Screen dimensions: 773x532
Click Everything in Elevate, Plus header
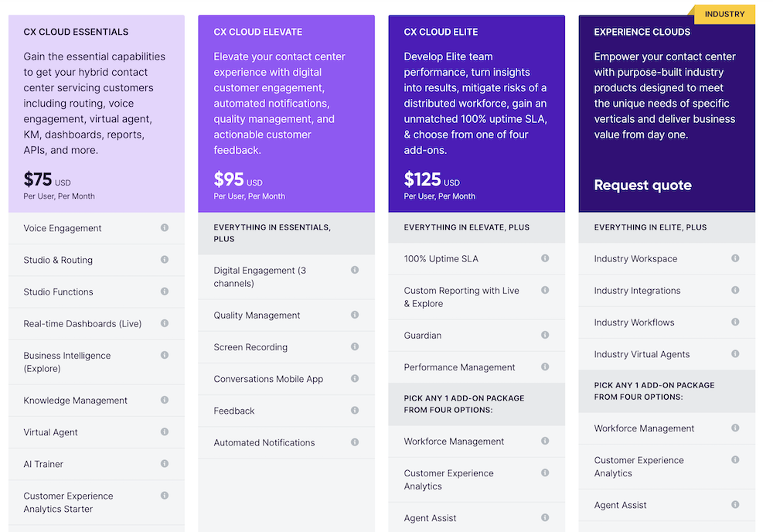click(x=477, y=227)
